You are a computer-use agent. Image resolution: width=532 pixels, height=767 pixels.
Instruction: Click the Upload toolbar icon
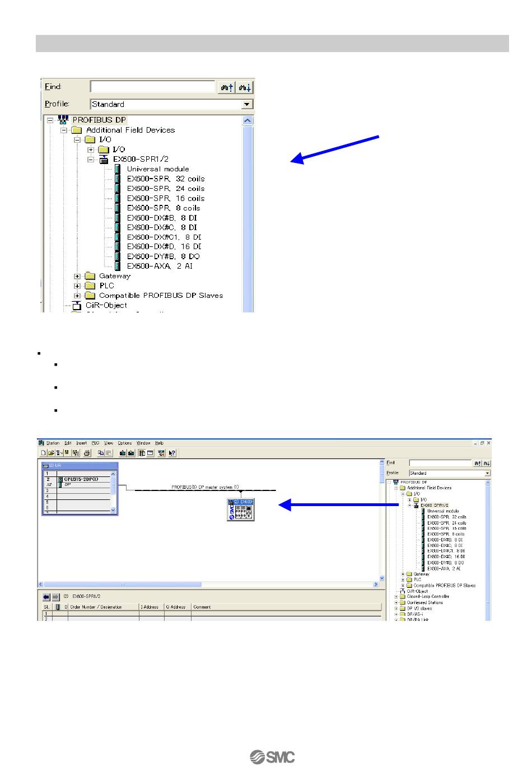(131, 453)
